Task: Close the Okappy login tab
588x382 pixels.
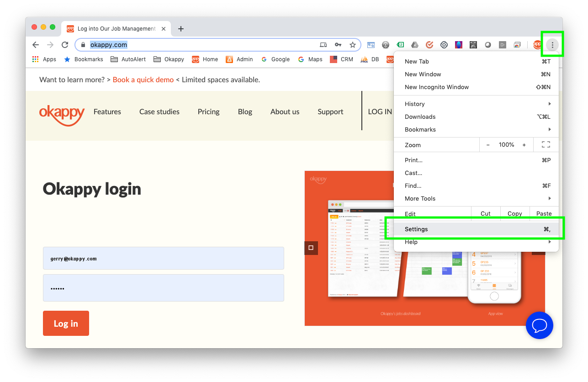Action: click(164, 29)
